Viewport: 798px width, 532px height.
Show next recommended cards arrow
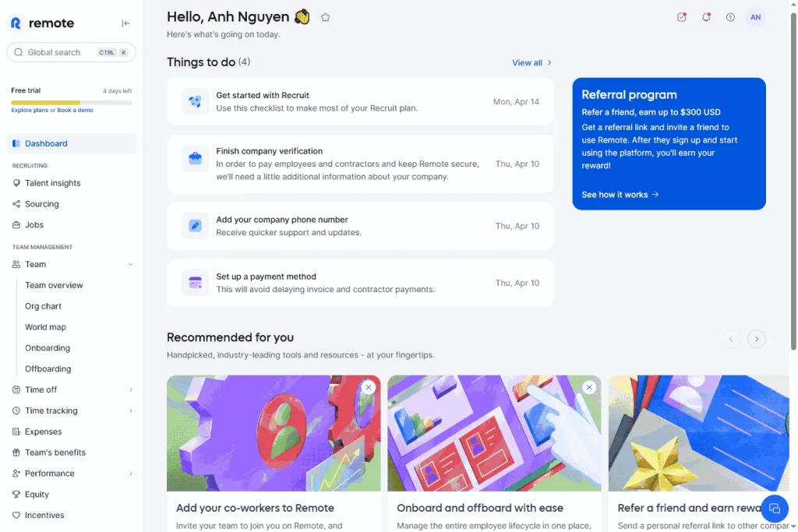pos(756,340)
